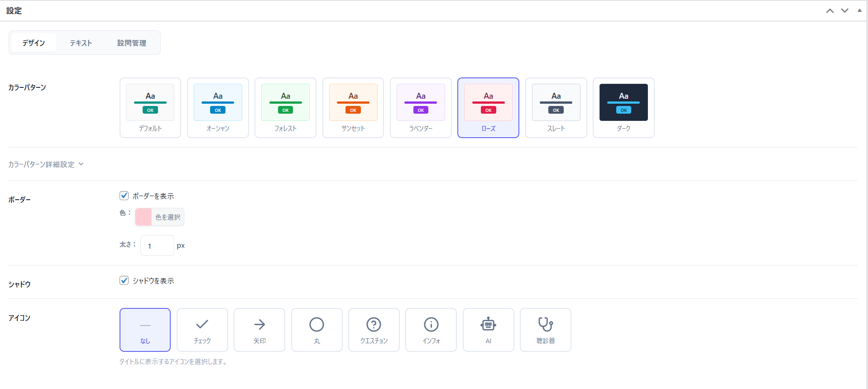Toggle the ボーダーを表示 checkbox
Image resolution: width=868 pixels, height=389 pixels.
(124, 196)
